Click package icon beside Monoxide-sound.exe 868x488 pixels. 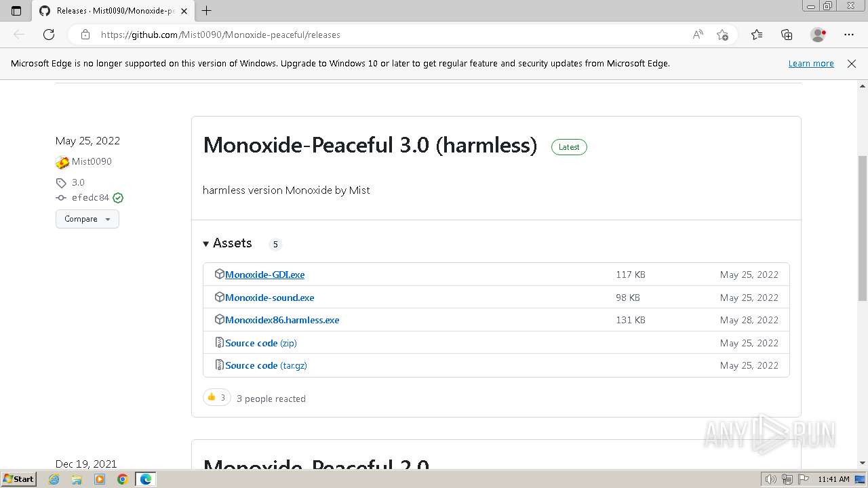219,297
